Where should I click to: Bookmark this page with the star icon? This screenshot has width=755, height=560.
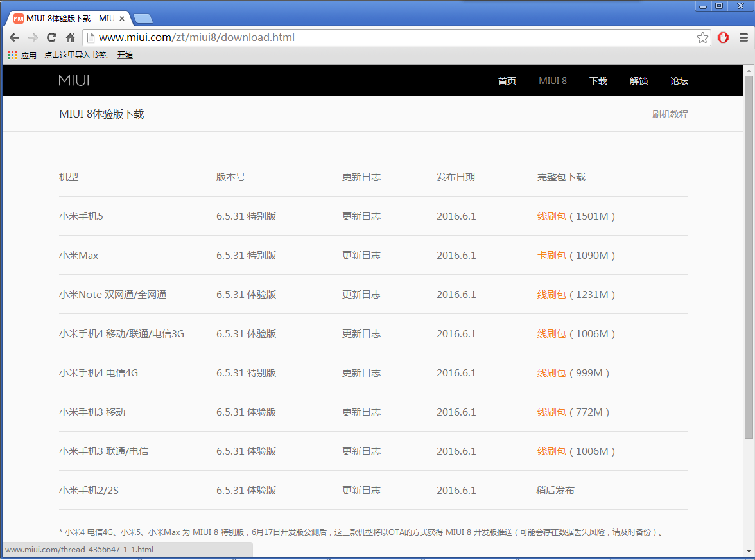pos(702,37)
